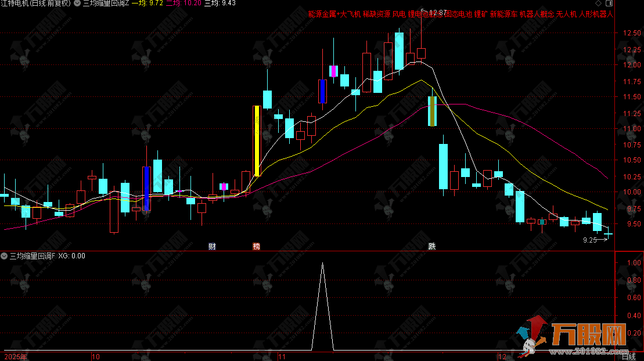Select the tall yellow candlestick bar
The image size is (644, 361).
coord(256,140)
